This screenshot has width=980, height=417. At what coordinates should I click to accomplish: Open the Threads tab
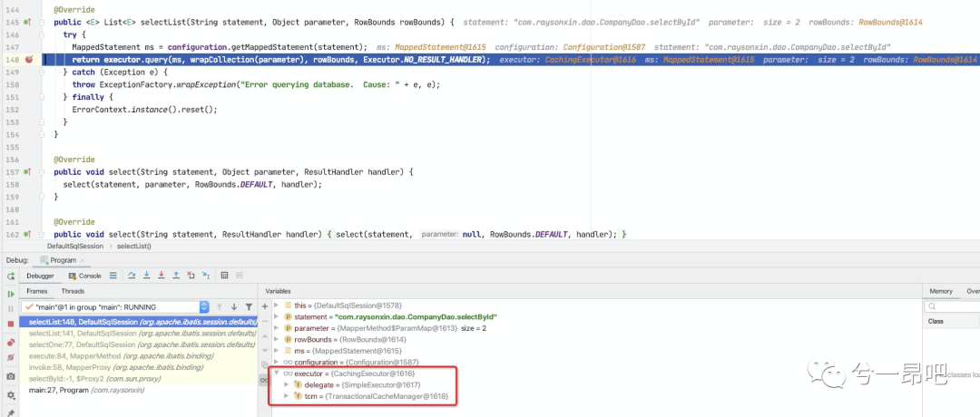coord(73,291)
